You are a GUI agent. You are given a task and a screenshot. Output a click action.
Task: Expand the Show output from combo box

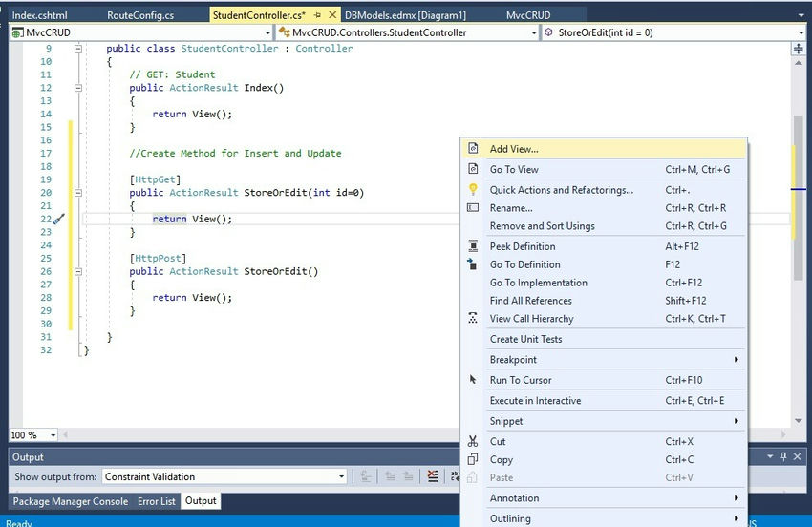click(341, 476)
